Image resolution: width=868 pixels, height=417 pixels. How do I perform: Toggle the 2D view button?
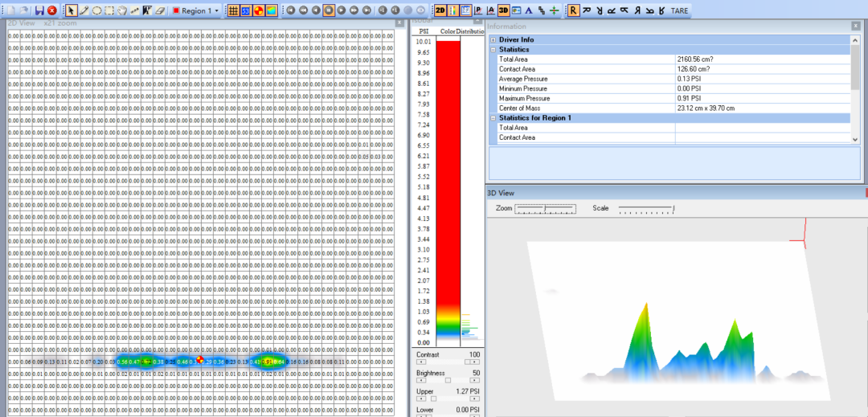(x=440, y=10)
